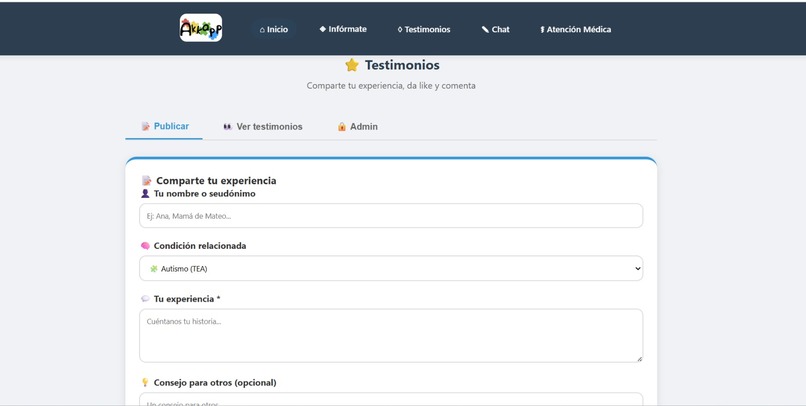This screenshot has width=806, height=406.
Task: Click the diamond icon beside Infórmate
Action: tap(323, 29)
